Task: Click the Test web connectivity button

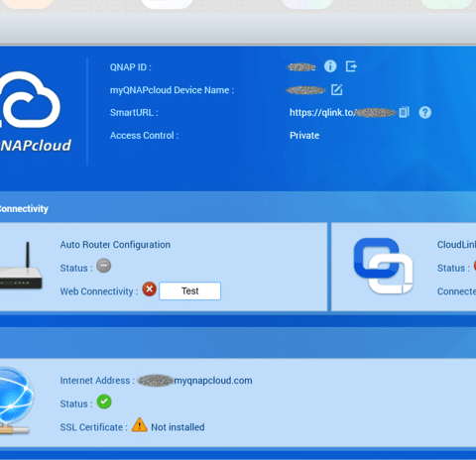Action: click(189, 290)
